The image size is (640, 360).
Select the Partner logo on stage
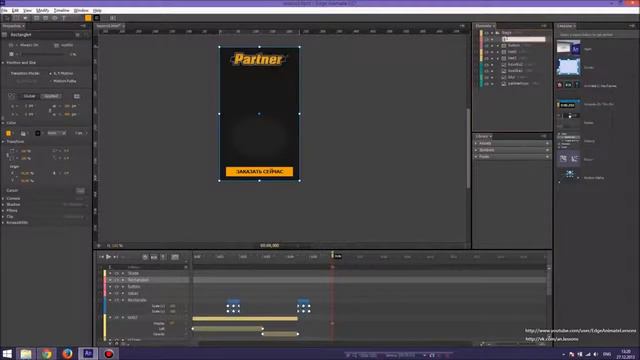point(258,59)
